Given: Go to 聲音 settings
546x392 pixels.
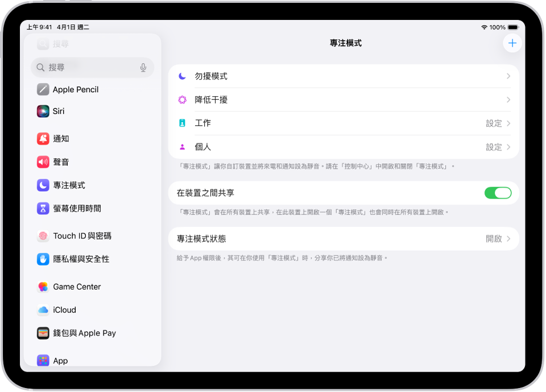Looking at the screenshot, I should coord(93,162).
